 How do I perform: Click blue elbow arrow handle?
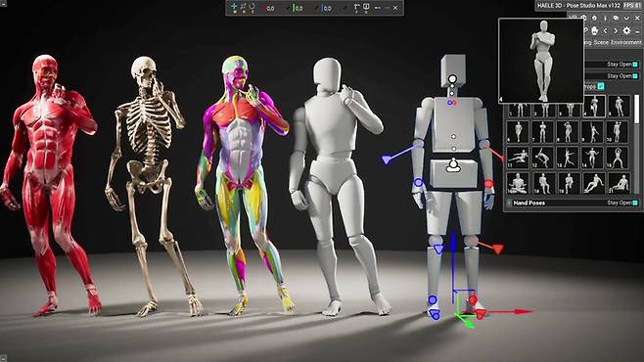[x=387, y=159]
